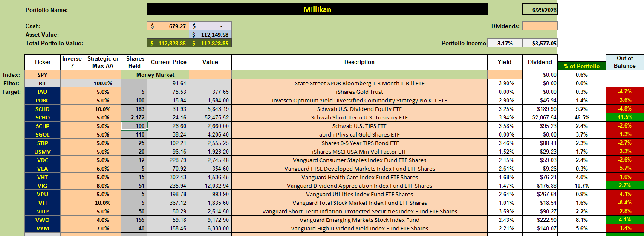Select the Money Market cell
The width and height of the screenshot is (644, 236).
(155, 75)
